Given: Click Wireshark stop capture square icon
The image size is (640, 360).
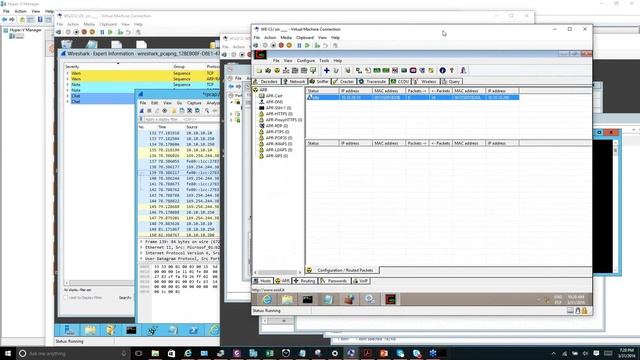Looking at the screenshot, I should tap(149, 111).
